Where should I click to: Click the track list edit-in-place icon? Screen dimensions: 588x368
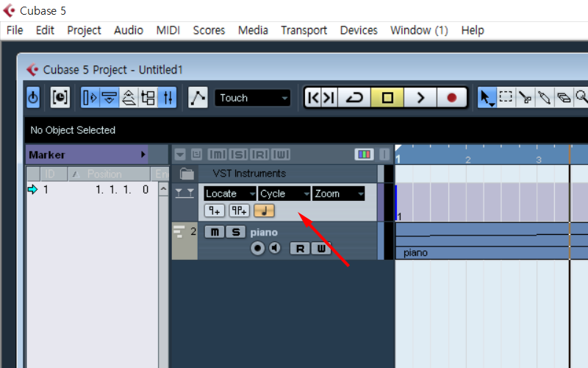click(196, 155)
